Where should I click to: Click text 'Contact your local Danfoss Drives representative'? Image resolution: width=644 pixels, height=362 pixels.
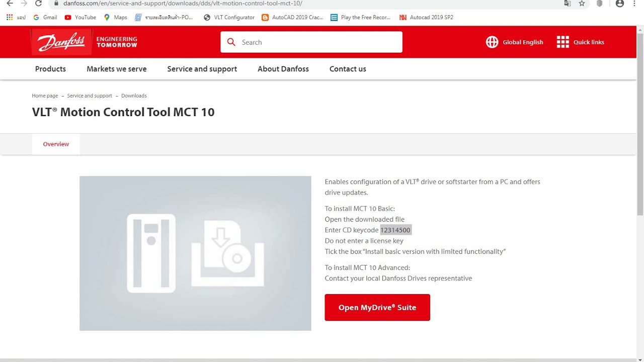pos(398,279)
